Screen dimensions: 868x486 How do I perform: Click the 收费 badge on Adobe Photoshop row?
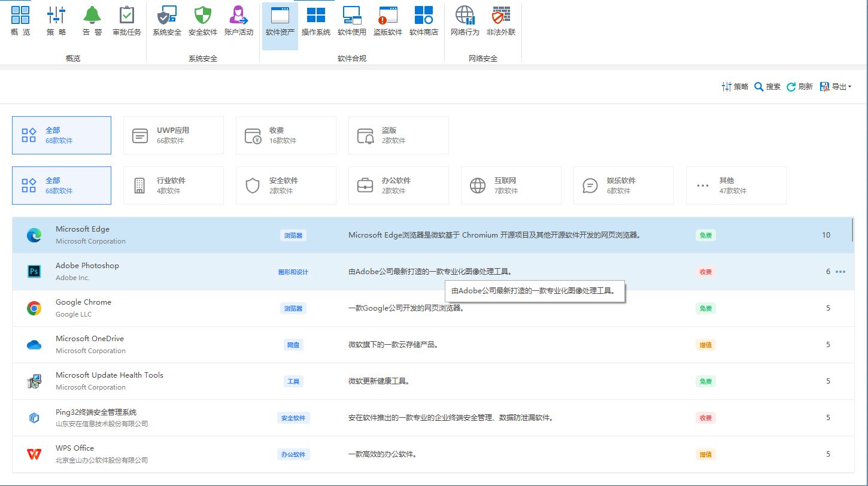(706, 272)
